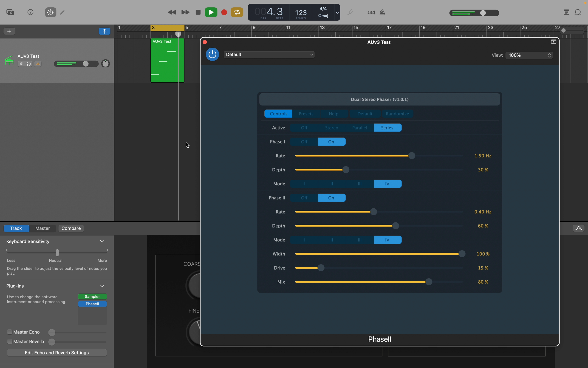Open the LCD display mode dropdown arrow
Viewport: 588px width, 368px height.
(x=337, y=12)
